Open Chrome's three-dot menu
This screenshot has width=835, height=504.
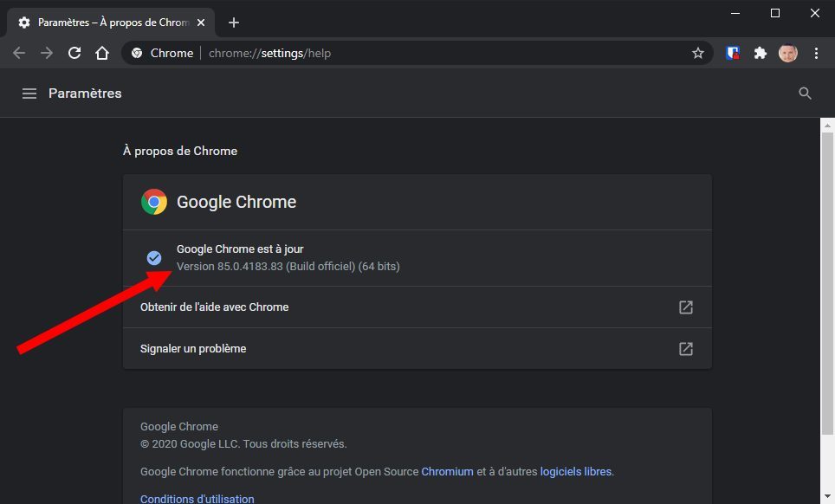(816, 53)
